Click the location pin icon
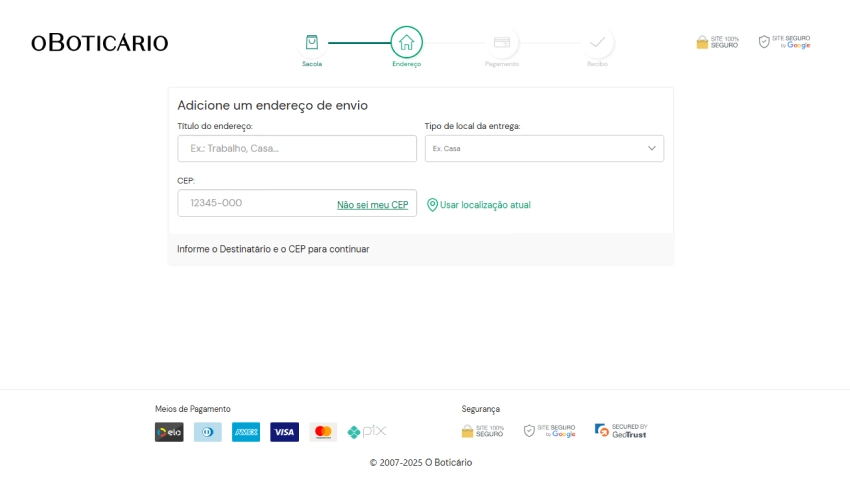This screenshot has height=480, width=850. pyautogui.click(x=432, y=204)
